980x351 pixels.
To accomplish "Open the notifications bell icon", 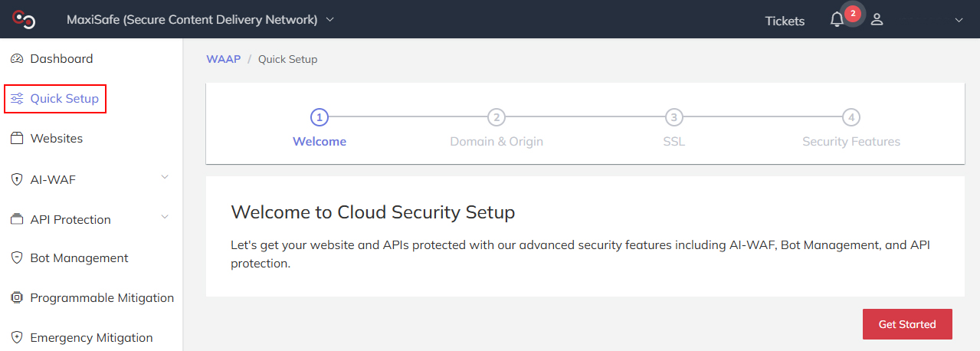I will point(837,21).
